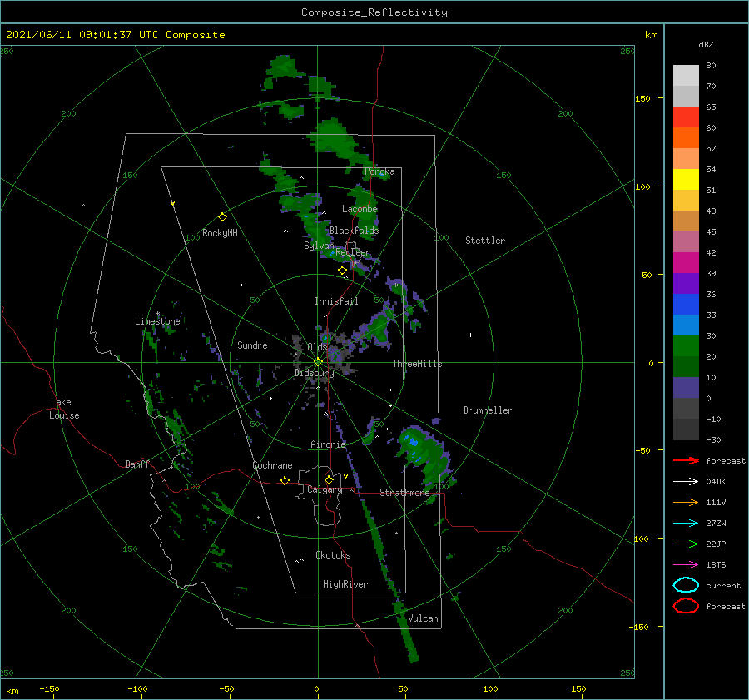The width and height of the screenshot is (749, 700).
Task: Click the Cochrane label
Action: tap(272, 465)
